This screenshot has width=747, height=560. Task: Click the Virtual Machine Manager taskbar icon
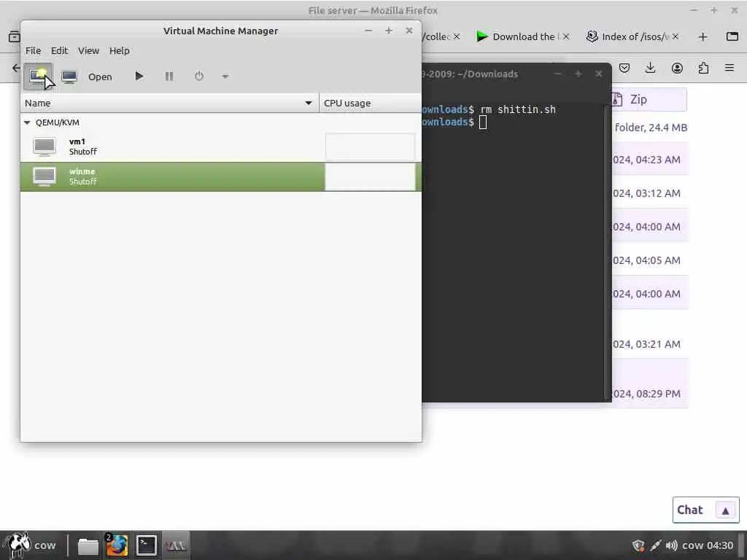click(x=176, y=545)
